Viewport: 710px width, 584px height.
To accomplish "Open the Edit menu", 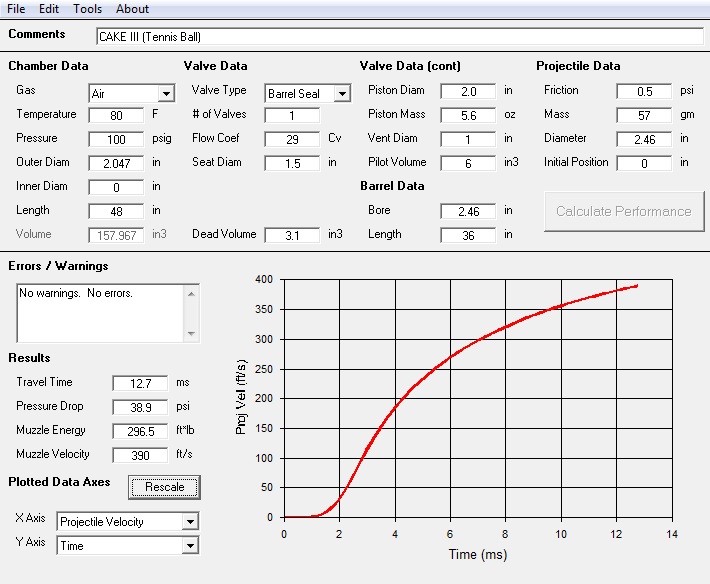I will pos(49,9).
